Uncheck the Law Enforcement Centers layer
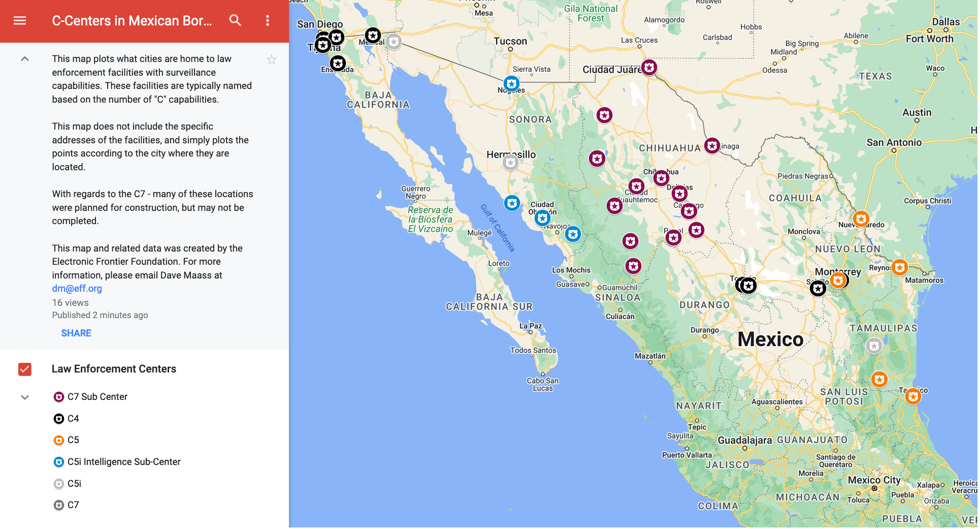The width and height of the screenshot is (980, 529). 24,369
